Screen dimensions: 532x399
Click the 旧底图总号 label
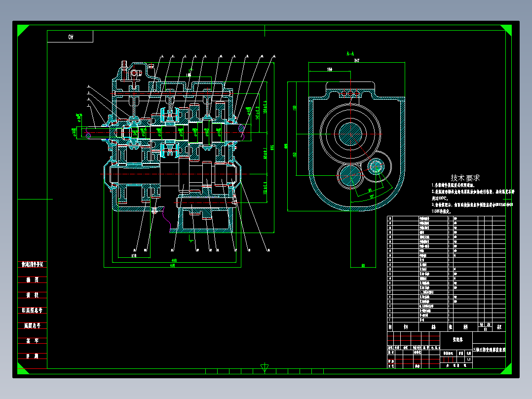click(32, 311)
